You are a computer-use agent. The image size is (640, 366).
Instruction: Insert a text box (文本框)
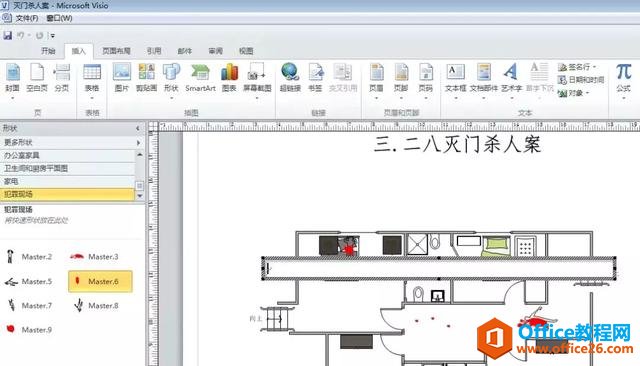[x=455, y=80]
